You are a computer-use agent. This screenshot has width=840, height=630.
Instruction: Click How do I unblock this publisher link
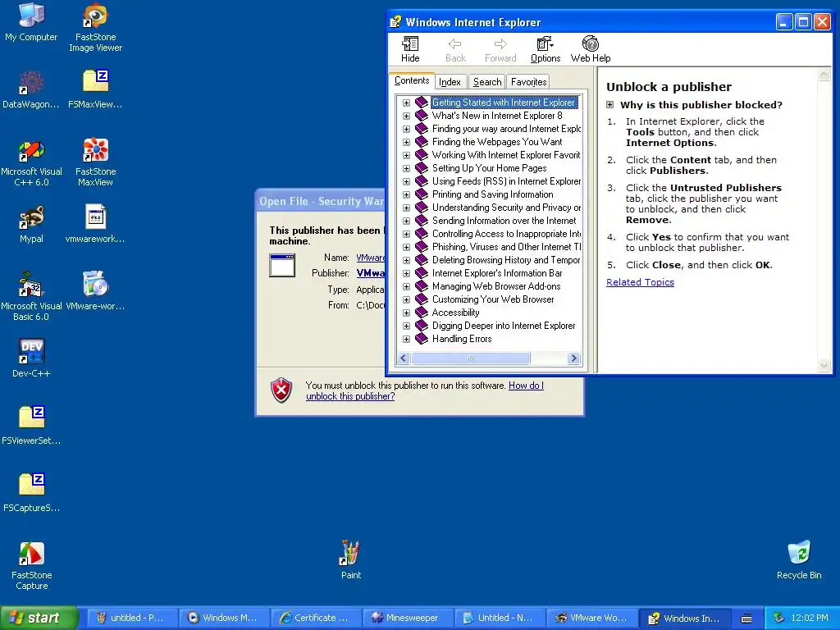point(424,391)
